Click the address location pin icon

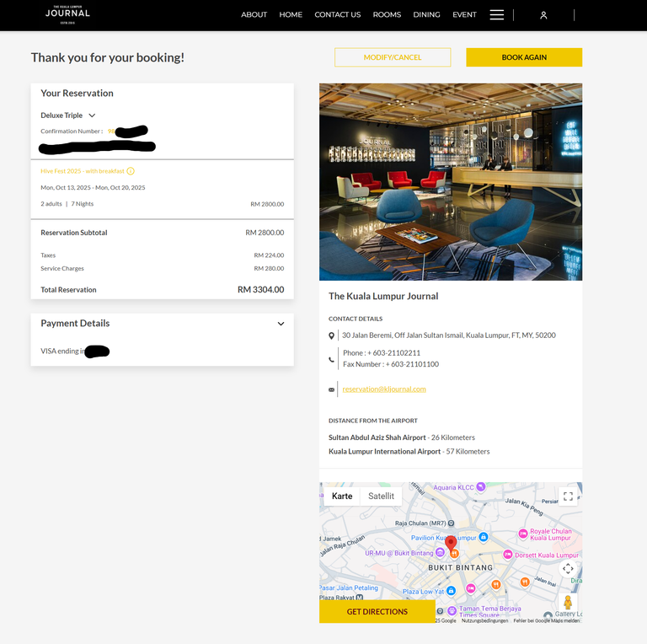pos(331,335)
